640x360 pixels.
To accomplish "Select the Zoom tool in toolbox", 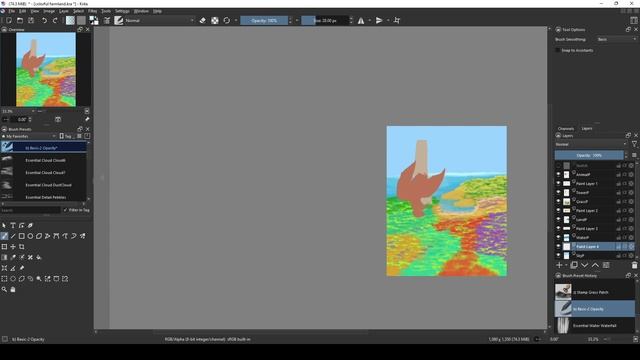I will tap(4, 289).
